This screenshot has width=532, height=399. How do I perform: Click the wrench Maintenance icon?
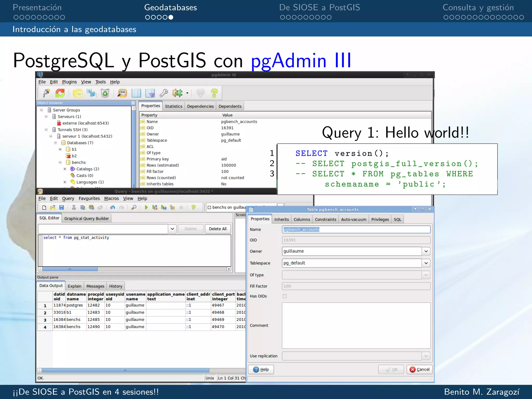pos(164,93)
